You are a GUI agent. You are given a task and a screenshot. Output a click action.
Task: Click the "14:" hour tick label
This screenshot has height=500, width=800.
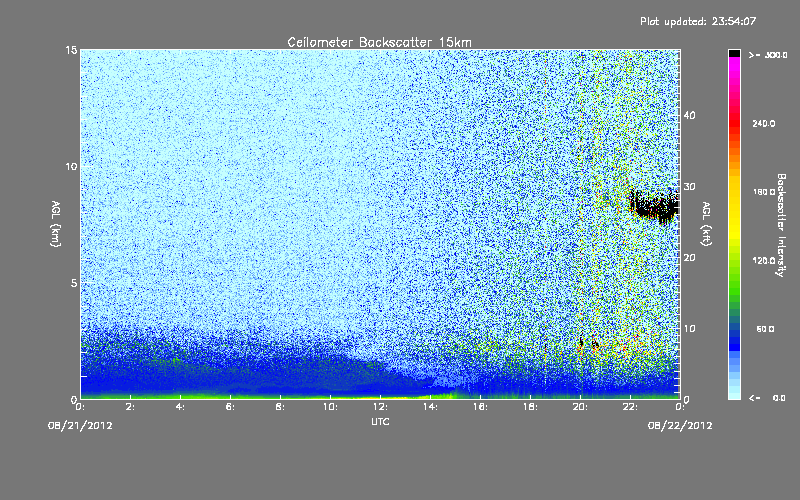(x=431, y=407)
